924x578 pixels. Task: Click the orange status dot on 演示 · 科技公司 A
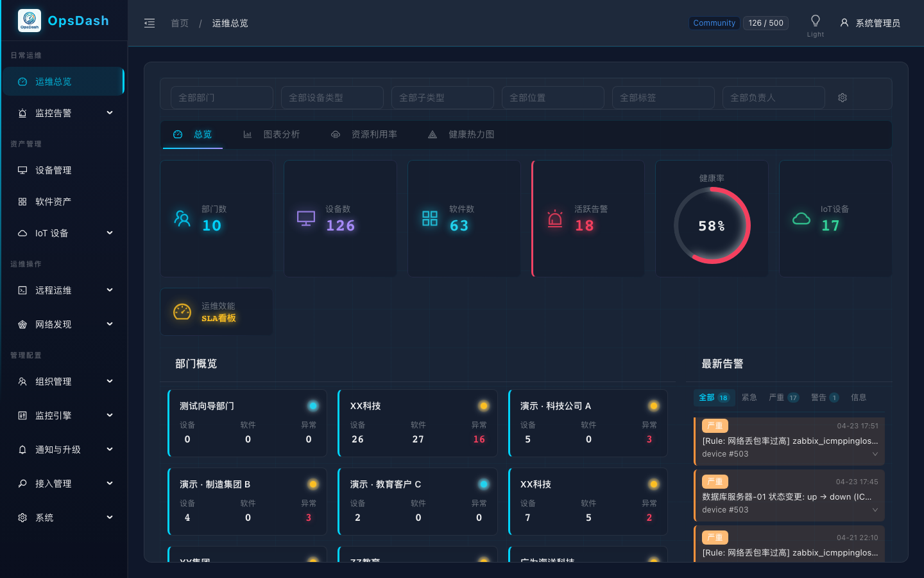[654, 406]
